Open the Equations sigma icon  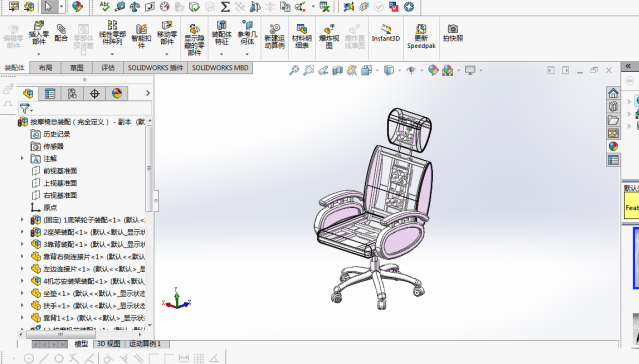[x=225, y=7]
